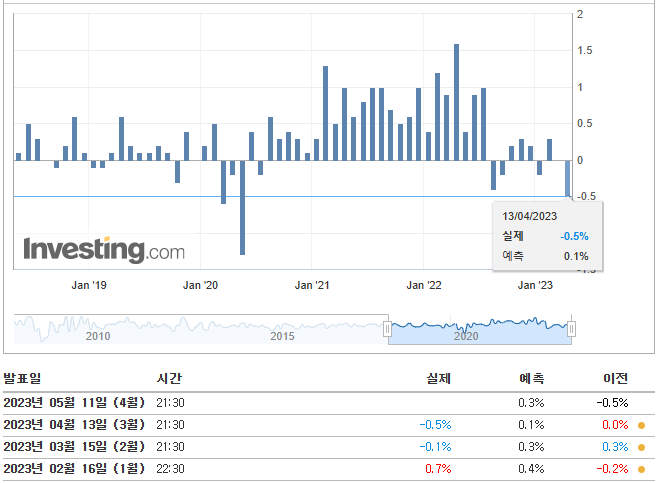Click 2015 in the navigator timeline
Viewport: 659px width, 483px height.
tap(282, 336)
